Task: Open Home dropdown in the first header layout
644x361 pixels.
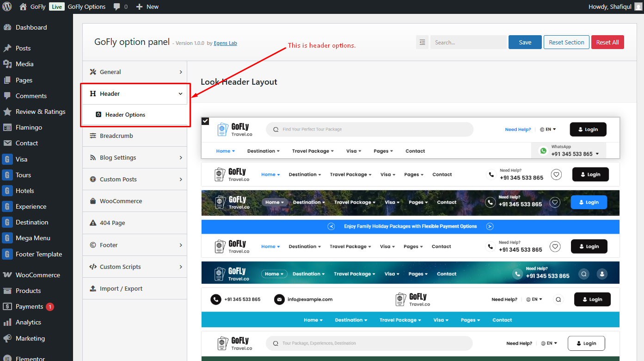Action: 226,151
